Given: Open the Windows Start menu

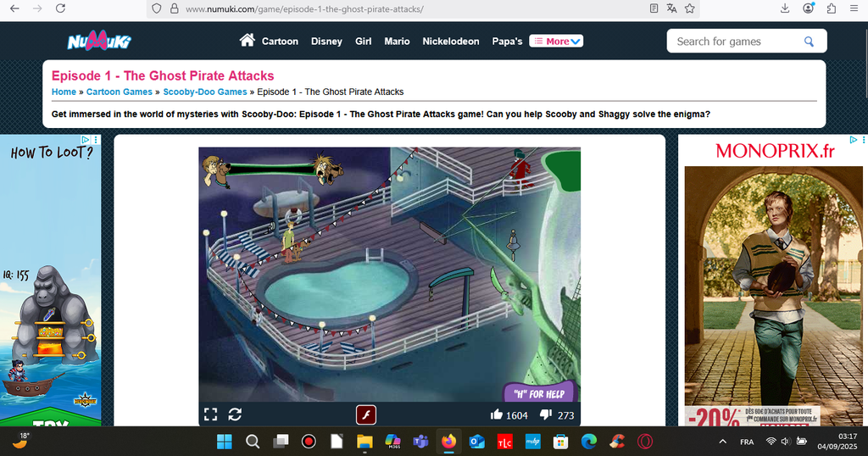Looking at the screenshot, I should (x=224, y=442).
